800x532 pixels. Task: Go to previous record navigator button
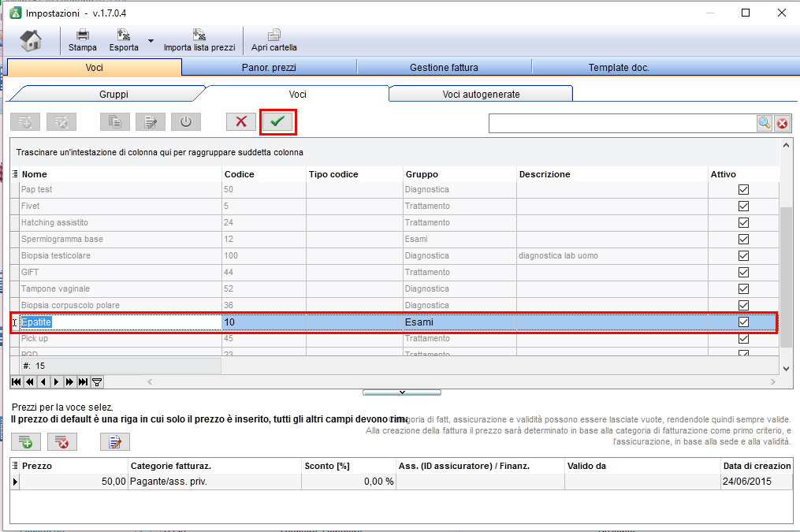pyautogui.click(x=43, y=381)
